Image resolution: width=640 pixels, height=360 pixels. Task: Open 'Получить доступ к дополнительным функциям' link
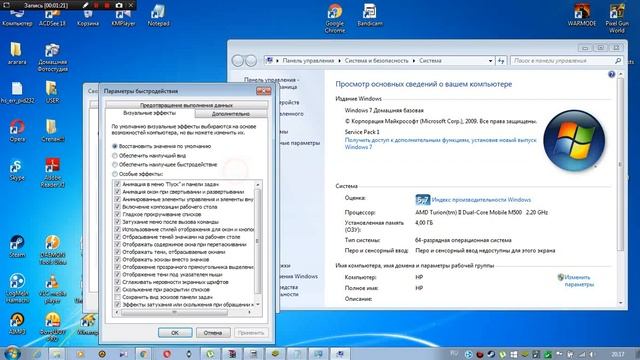pyautogui.click(x=440, y=143)
